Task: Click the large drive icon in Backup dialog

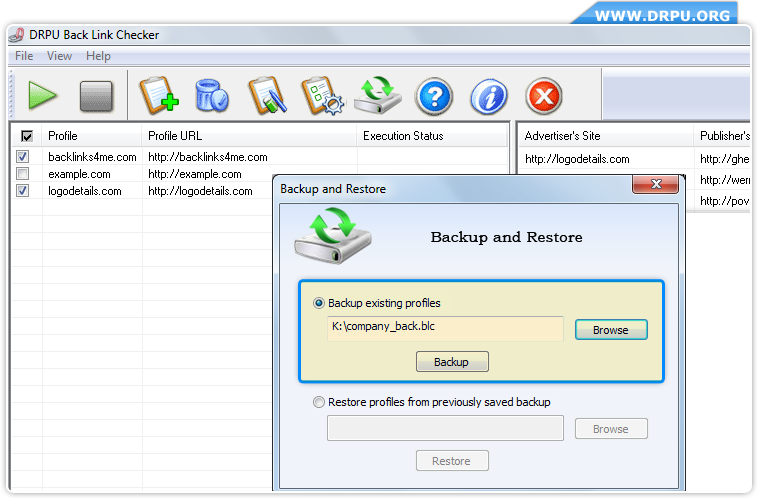Action: pos(333,235)
